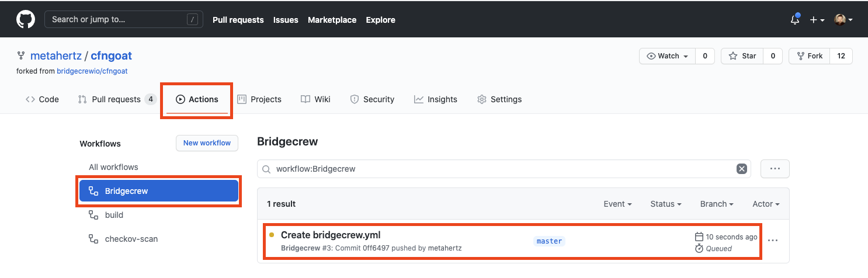Viewport: 868px width, 278px height.
Task: Open the notifications bell
Action: coord(795,19)
